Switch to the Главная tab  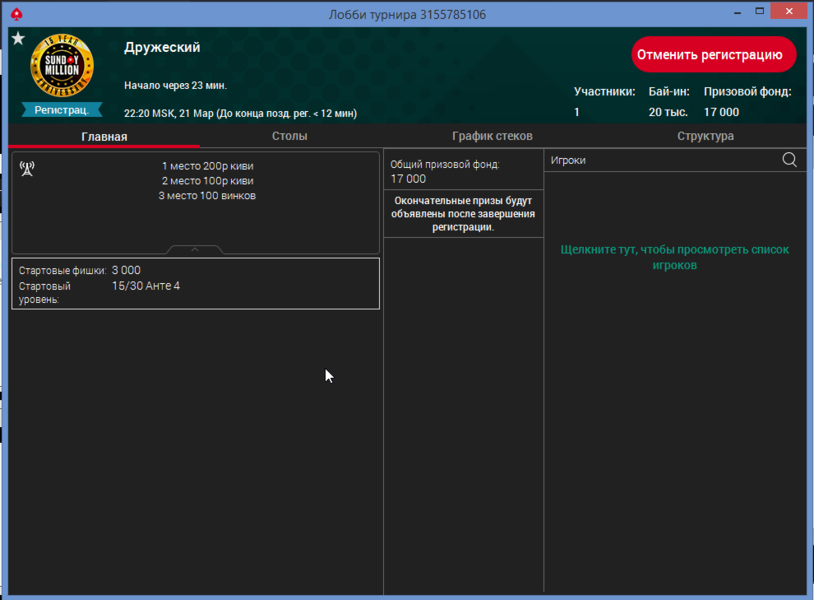click(104, 136)
